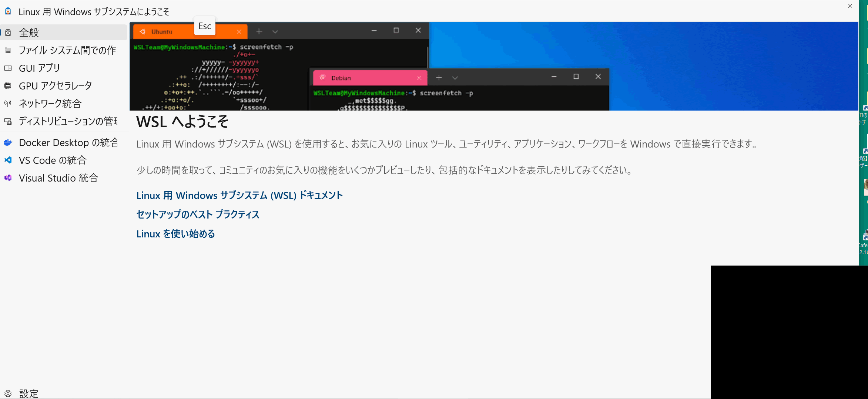Screen dimensions: 868x399
Task: Open the WSL ドキュメント link
Action: pyautogui.click(x=239, y=195)
